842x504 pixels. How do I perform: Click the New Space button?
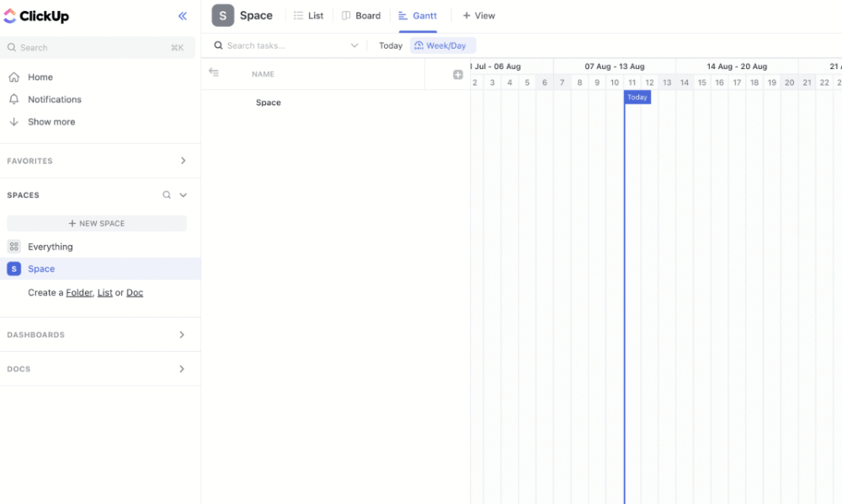tap(97, 223)
